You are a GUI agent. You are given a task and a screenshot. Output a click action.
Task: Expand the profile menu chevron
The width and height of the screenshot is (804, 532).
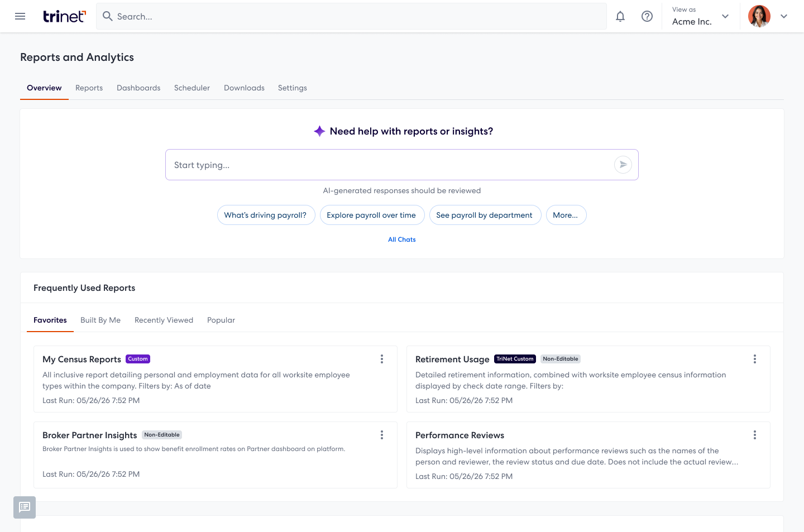tap(784, 16)
